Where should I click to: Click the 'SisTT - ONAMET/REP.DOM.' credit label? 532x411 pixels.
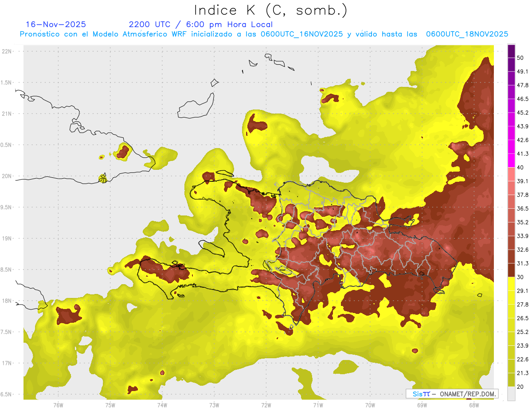(453, 394)
